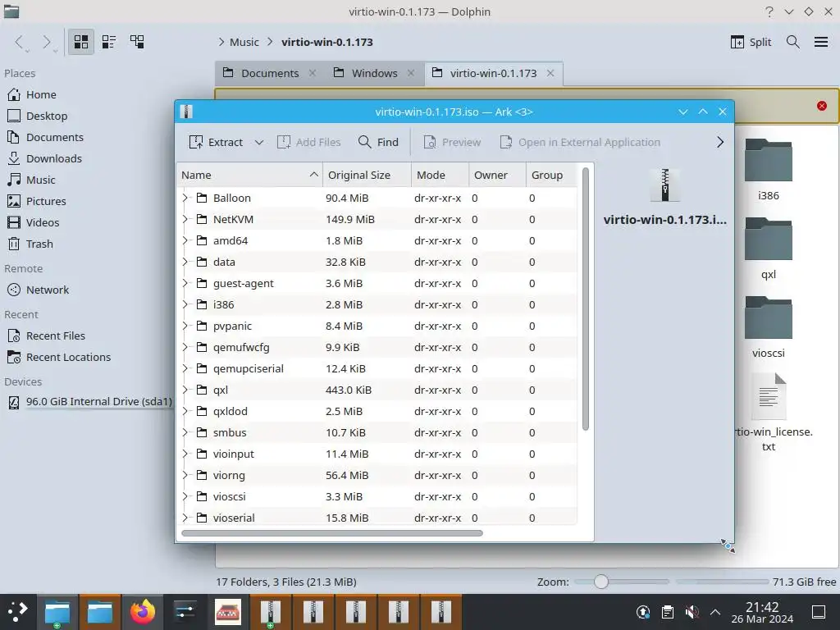
Task: Select the qemufwcfg folder
Action: [377, 347]
